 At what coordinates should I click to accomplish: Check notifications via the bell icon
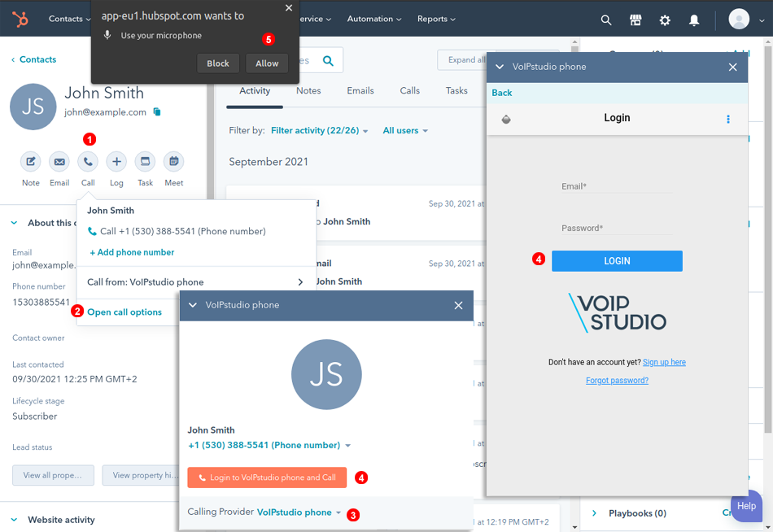pyautogui.click(x=693, y=19)
